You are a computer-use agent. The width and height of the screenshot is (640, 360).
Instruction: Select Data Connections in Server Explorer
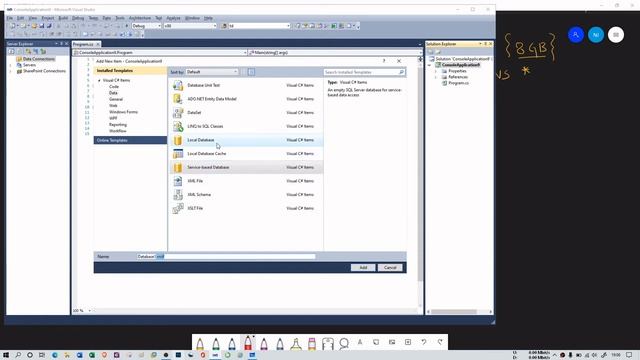click(x=38, y=59)
